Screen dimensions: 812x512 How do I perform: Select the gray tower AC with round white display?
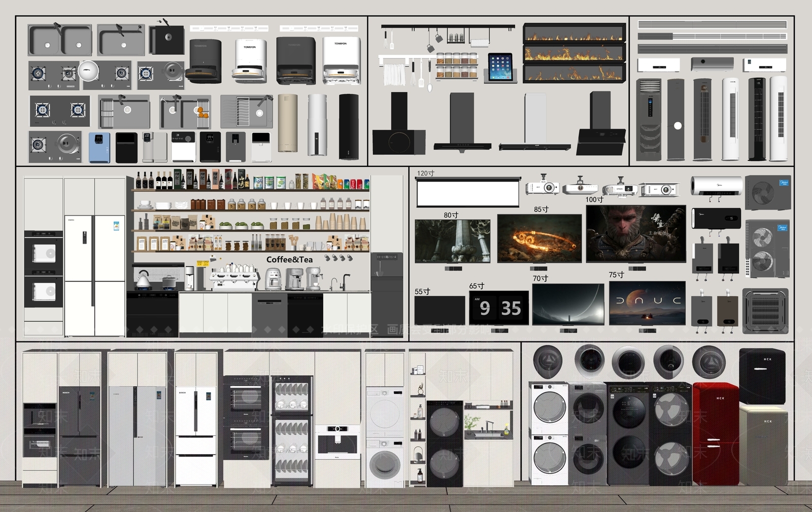pos(676,120)
